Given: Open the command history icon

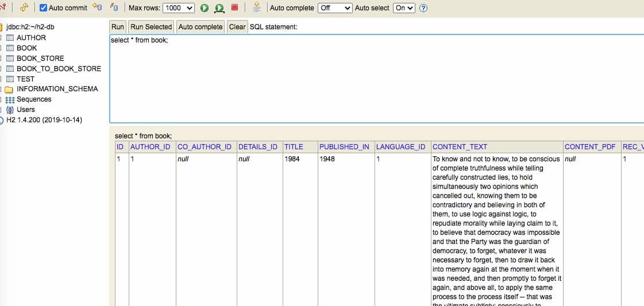Looking at the screenshot, I should [257, 7].
